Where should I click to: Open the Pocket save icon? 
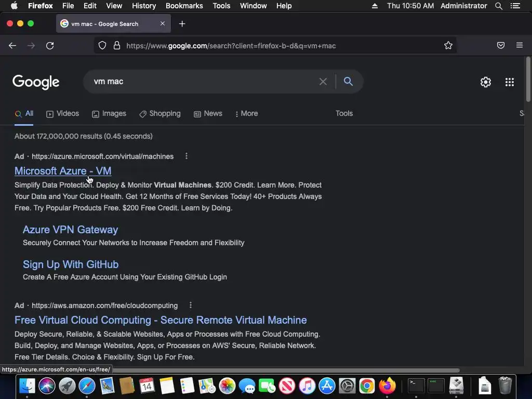pos(501,45)
